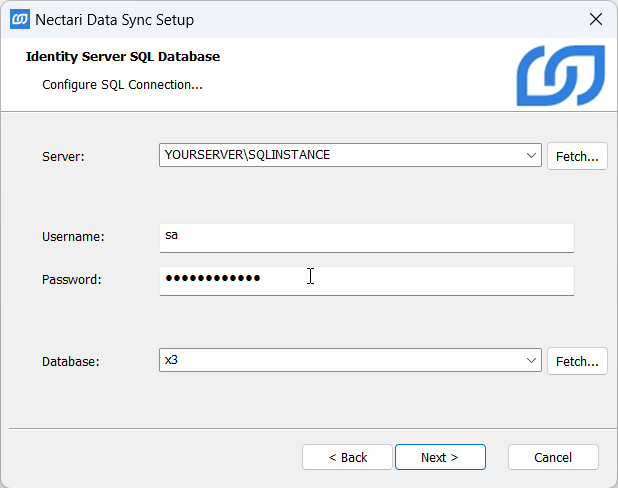This screenshot has height=488, width=618.
Task: Cancel the setup wizard
Action: (x=553, y=457)
